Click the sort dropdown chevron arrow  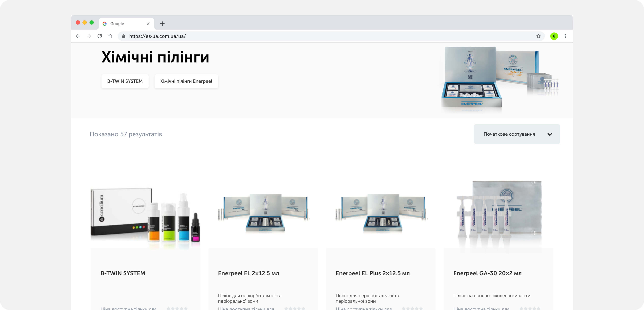(x=549, y=134)
